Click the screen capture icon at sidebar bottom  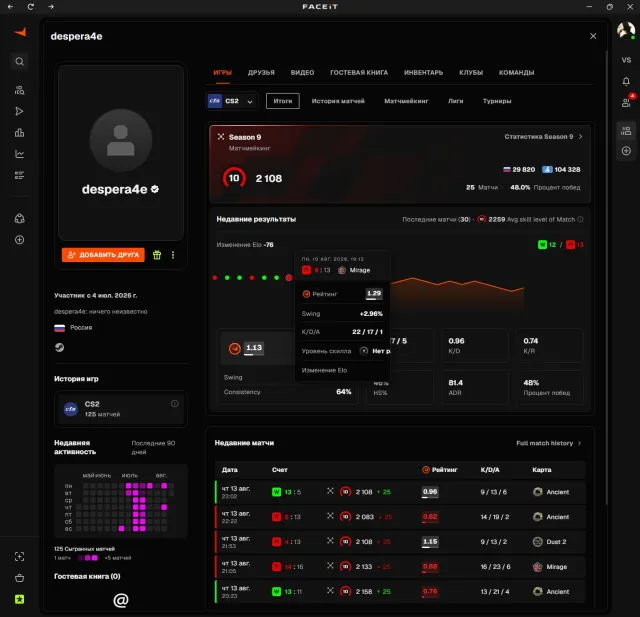(19, 557)
